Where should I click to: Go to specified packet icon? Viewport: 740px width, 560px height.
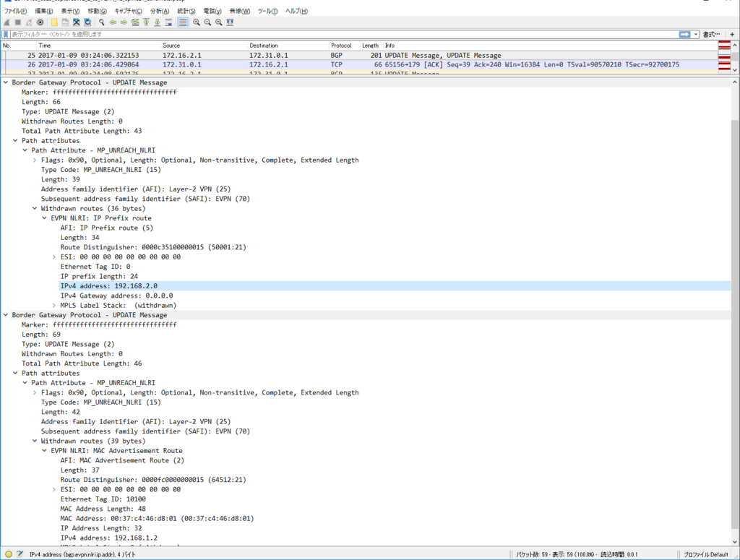pos(135,22)
